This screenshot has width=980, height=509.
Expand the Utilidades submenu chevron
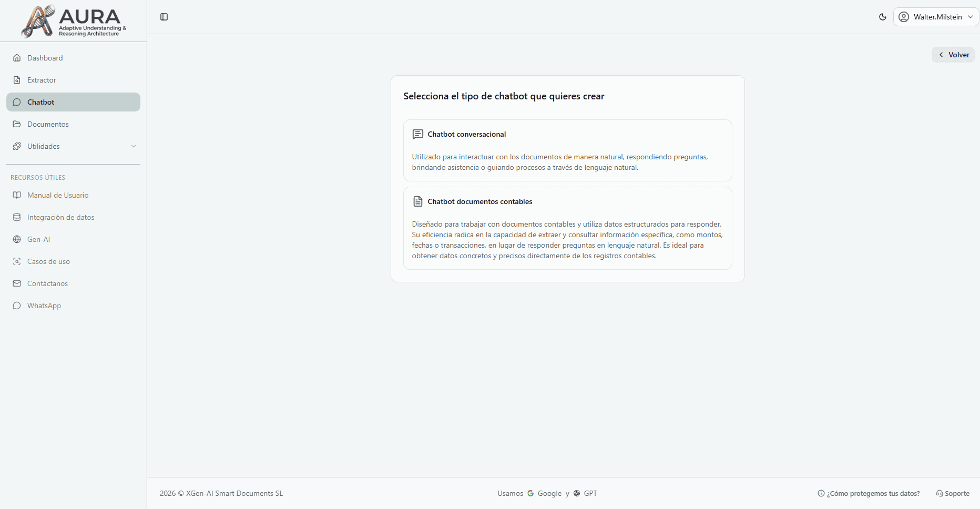(x=134, y=146)
